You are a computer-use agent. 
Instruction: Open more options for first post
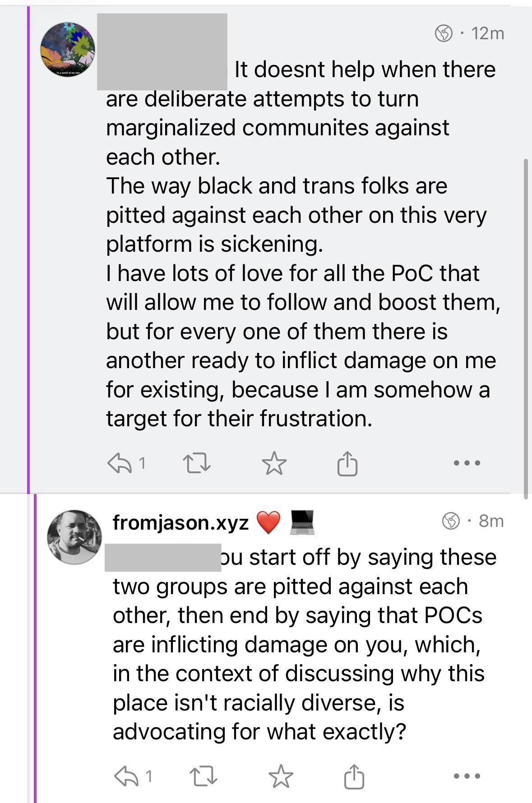(x=467, y=463)
